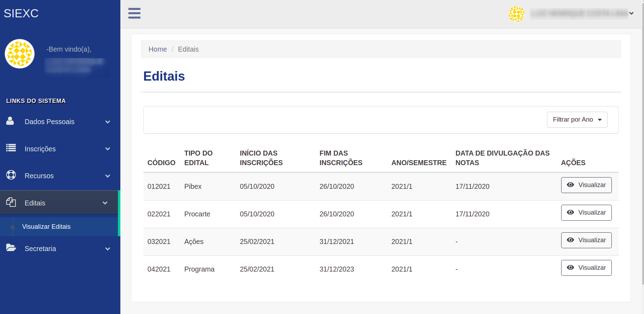The image size is (644, 314).
Task: Open the user account dropdown arrow
Action: click(x=631, y=14)
